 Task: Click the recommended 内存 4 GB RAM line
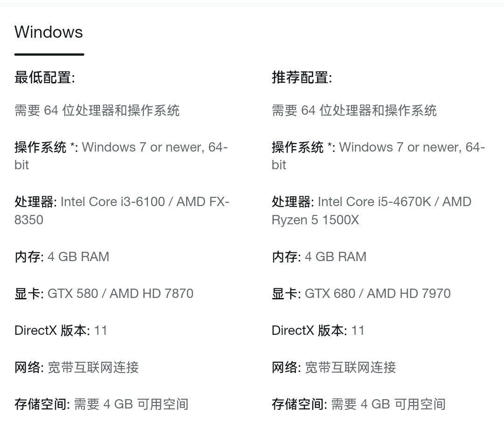(x=319, y=257)
